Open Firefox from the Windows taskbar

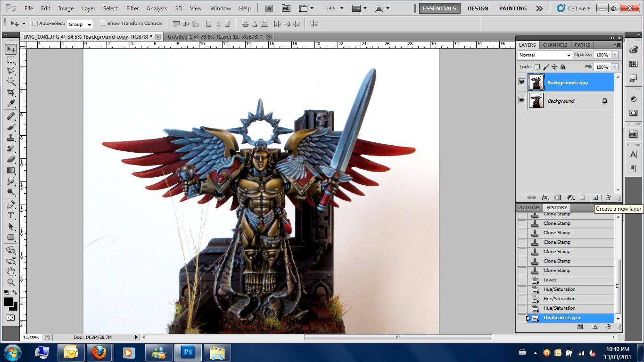tap(99, 352)
